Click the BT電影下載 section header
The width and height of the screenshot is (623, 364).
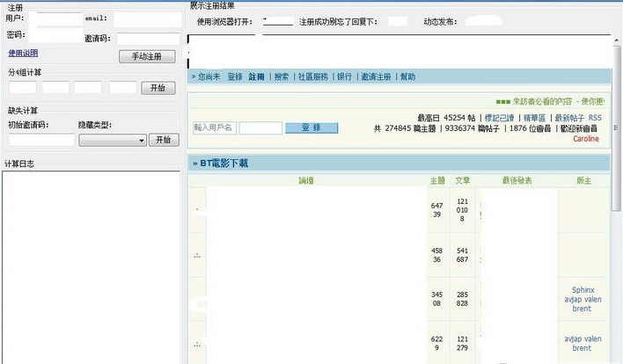[224, 163]
